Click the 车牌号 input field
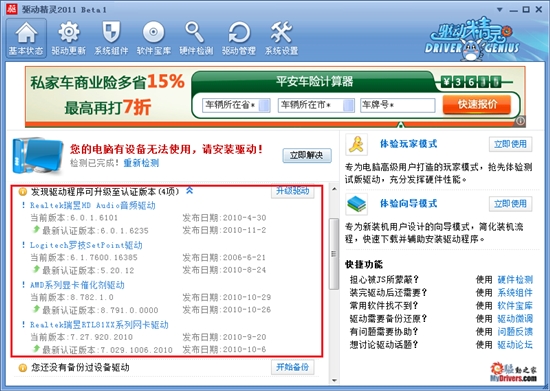 click(398, 105)
